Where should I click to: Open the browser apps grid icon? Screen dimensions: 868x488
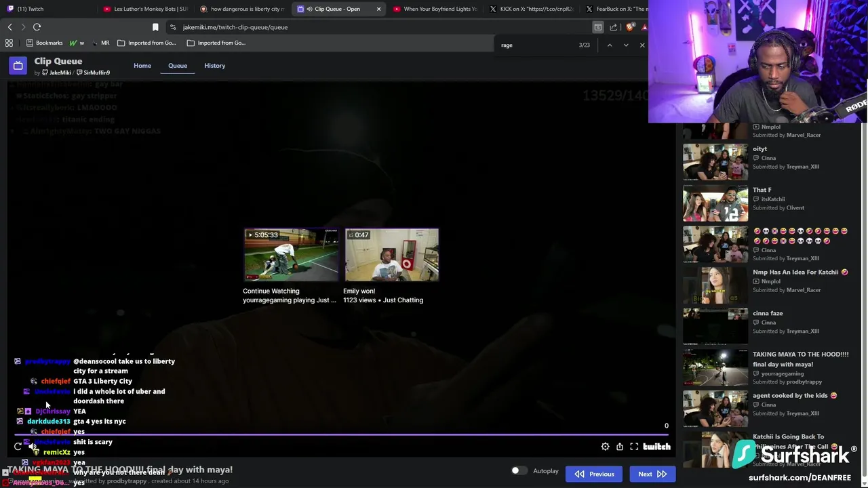click(9, 43)
